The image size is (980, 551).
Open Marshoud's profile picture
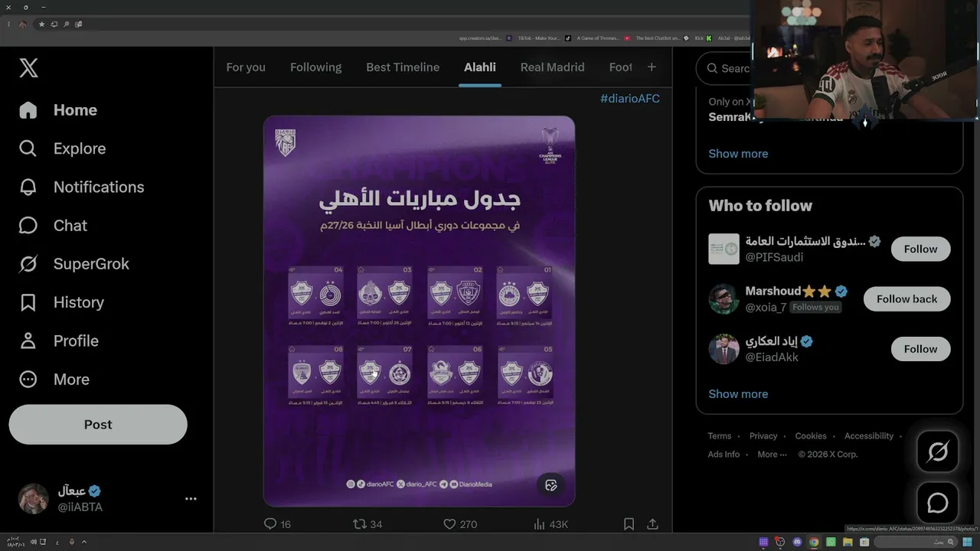point(724,299)
